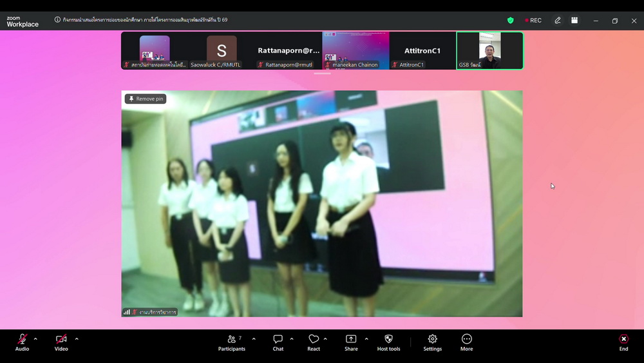
Task: Unmute the microphone via Audio icon
Action: click(x=22, y=339)
